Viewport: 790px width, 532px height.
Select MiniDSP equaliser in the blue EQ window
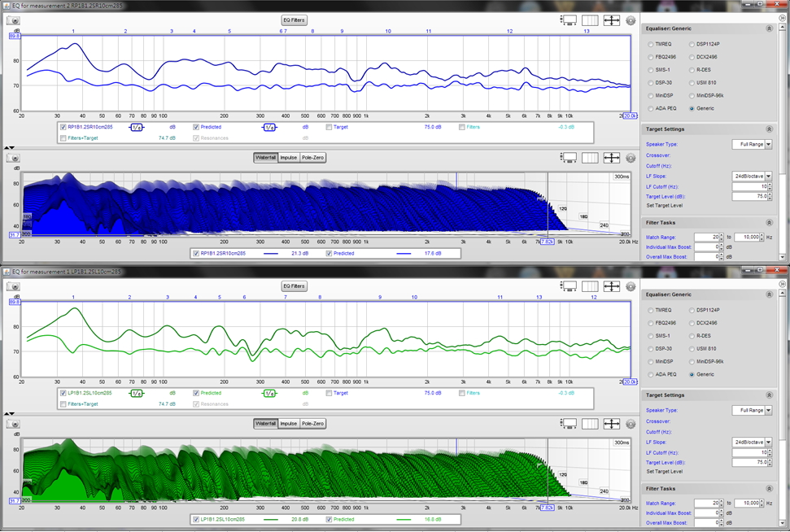pos(651,95)
